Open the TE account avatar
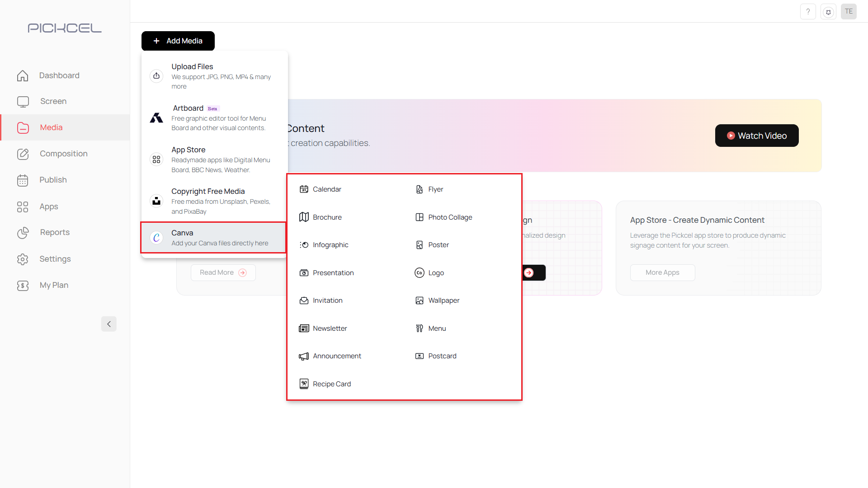The image size is (868, 488). tap(849, 11)
